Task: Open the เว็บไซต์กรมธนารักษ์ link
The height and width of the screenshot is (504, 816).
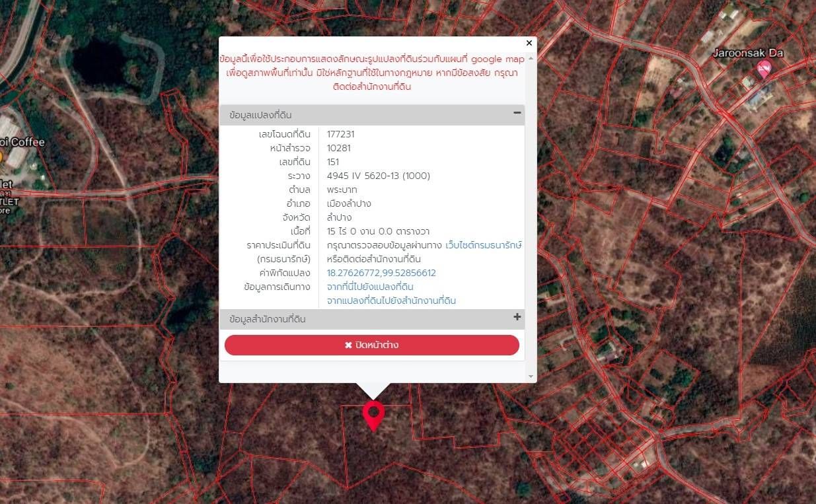Action: (484, 245)
